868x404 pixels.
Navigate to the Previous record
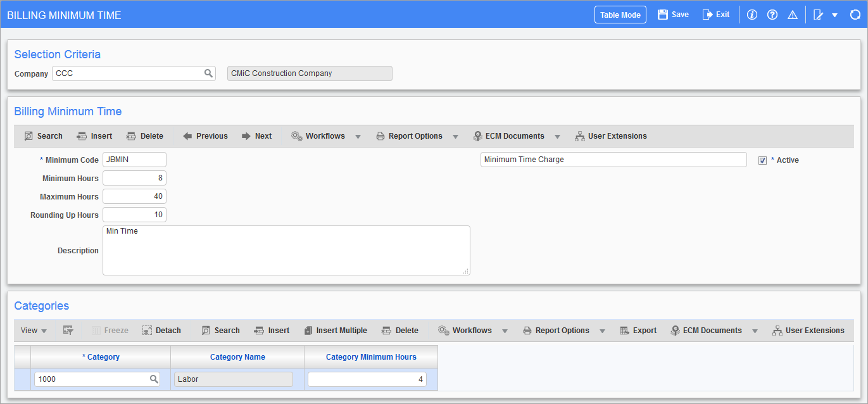[x=204, y=136]
